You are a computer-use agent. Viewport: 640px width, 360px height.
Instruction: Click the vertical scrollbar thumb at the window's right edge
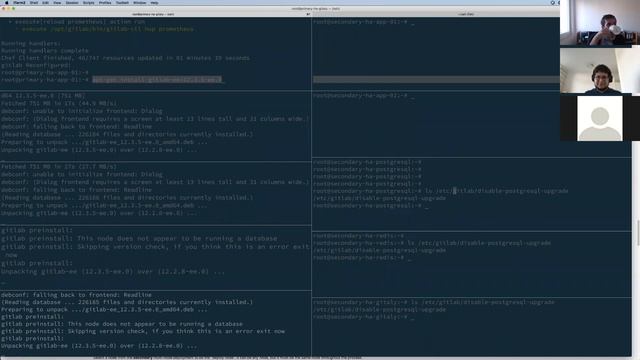click(x=638, y=233)
